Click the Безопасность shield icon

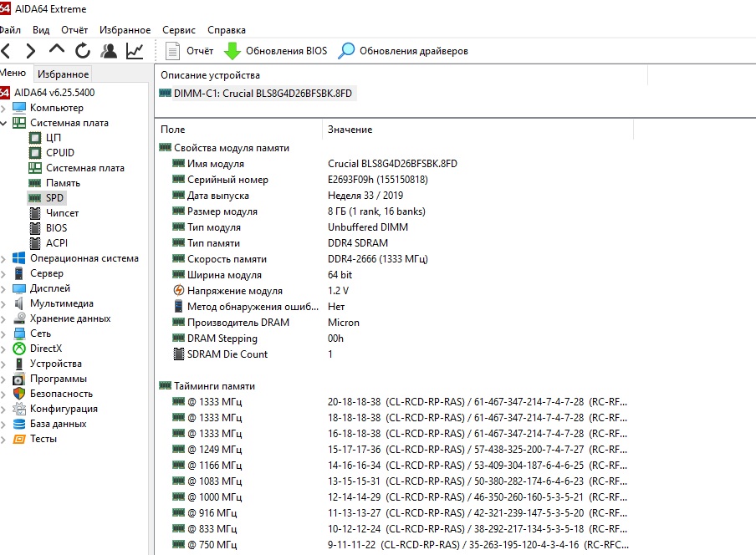[x=18, y=394]
